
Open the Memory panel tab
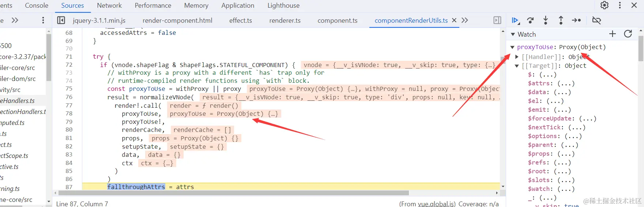[196, 5]
